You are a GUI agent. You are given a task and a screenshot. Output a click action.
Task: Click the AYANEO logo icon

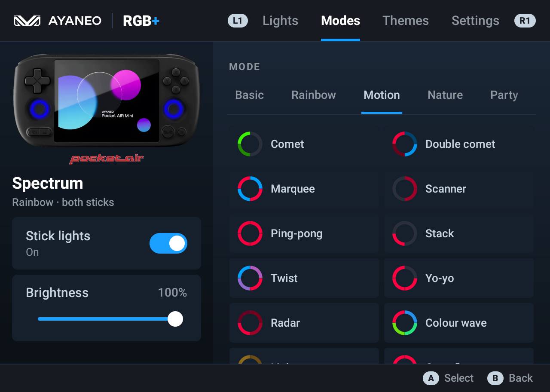27,21
